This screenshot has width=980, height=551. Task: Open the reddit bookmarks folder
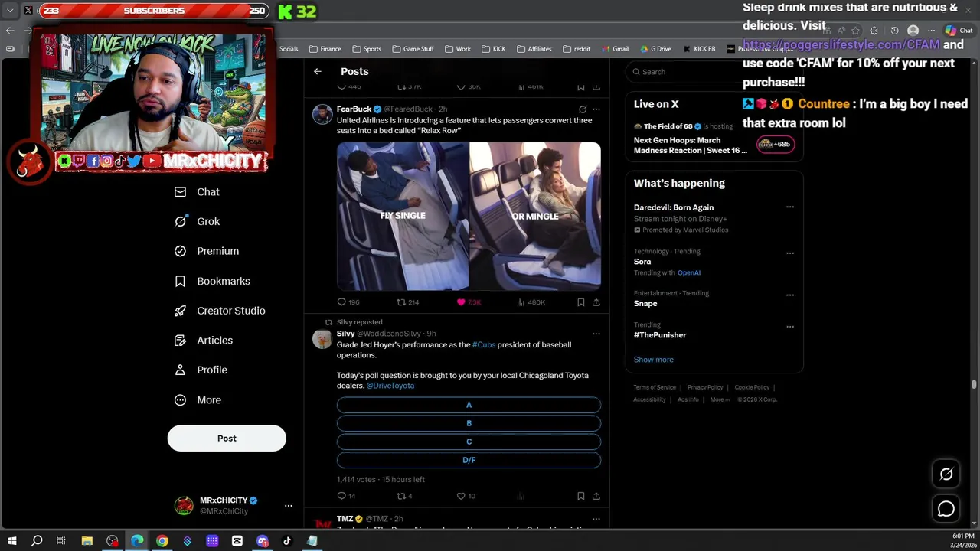point(577,49)
